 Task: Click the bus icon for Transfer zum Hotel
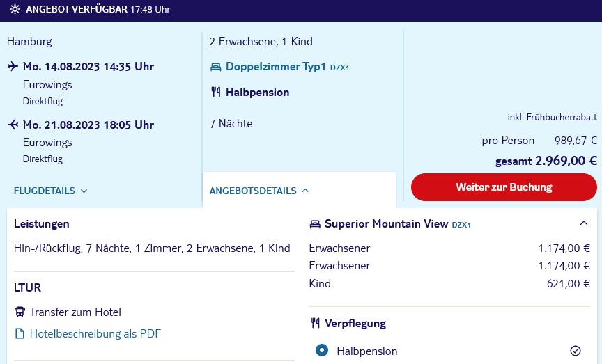(x=20, y=312)
